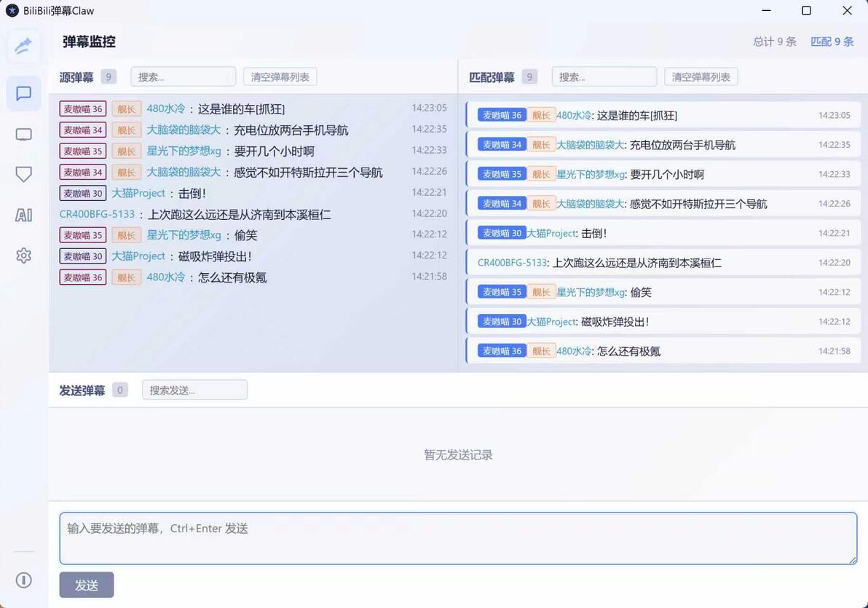
Task: Select matched card 这是谁的车[抓狂]
Action: [663, 115]
